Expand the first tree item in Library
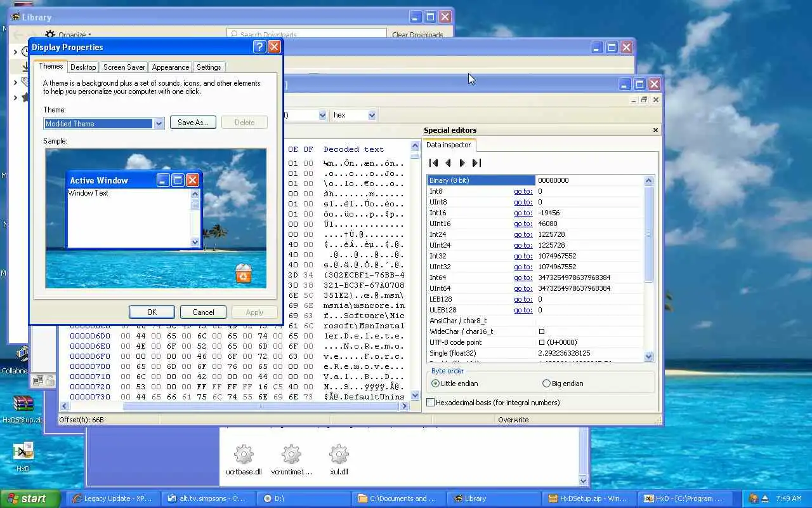 (x=16, y=51)
